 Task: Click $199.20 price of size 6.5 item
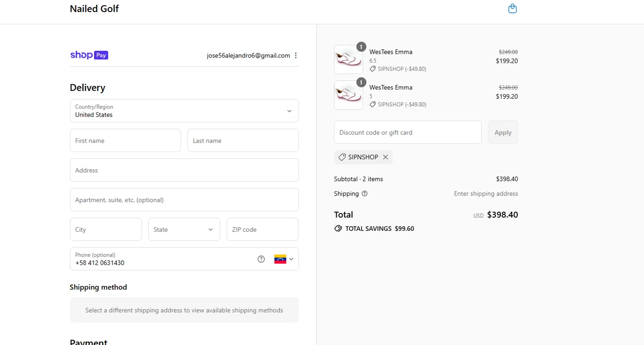[x=507, y=61]
